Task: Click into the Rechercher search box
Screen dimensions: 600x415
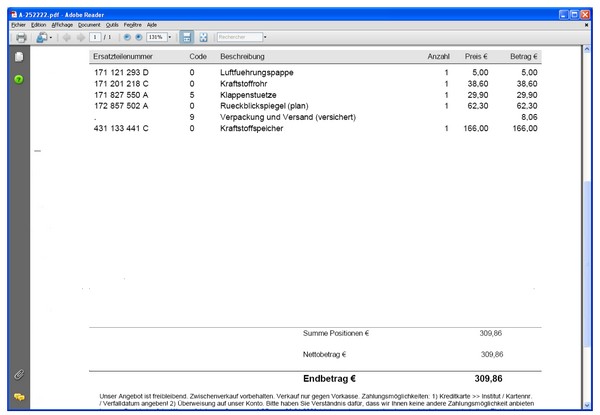Action: (x=236, y=37)
